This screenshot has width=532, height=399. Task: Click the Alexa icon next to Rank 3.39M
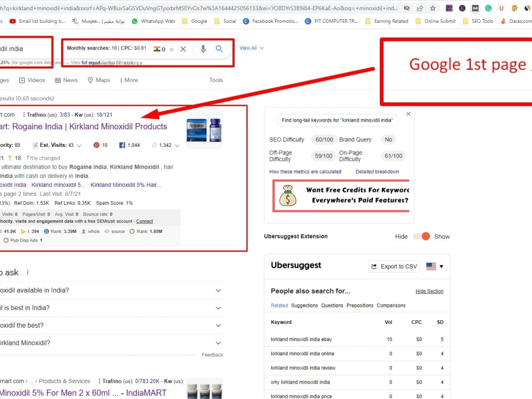tap(46, 231)
